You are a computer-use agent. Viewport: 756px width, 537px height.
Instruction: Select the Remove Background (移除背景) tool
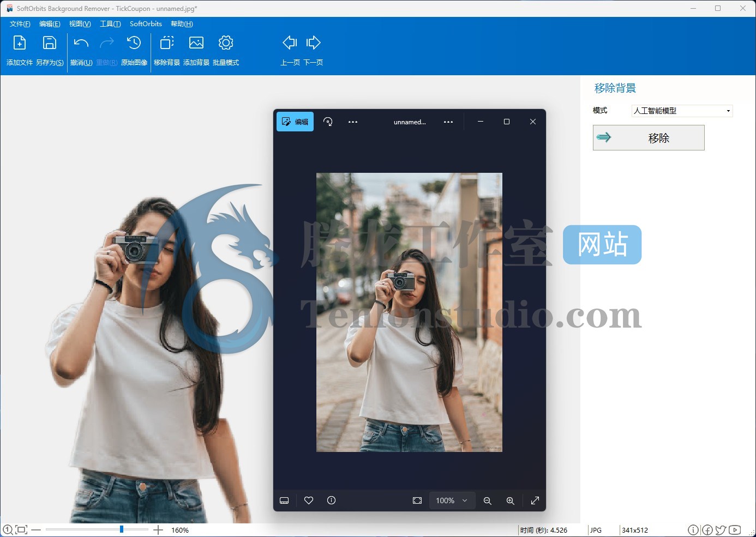[x=167, y=43]
